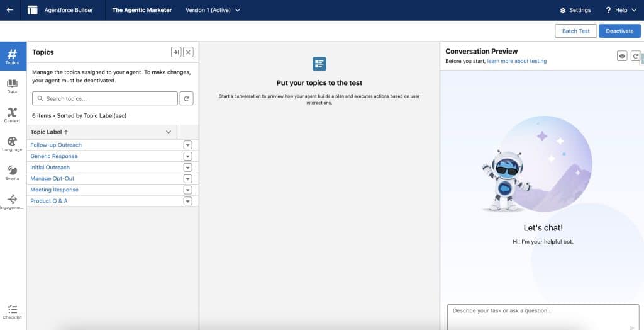Click the Agentforce Builder logo icon

point(33,10)
